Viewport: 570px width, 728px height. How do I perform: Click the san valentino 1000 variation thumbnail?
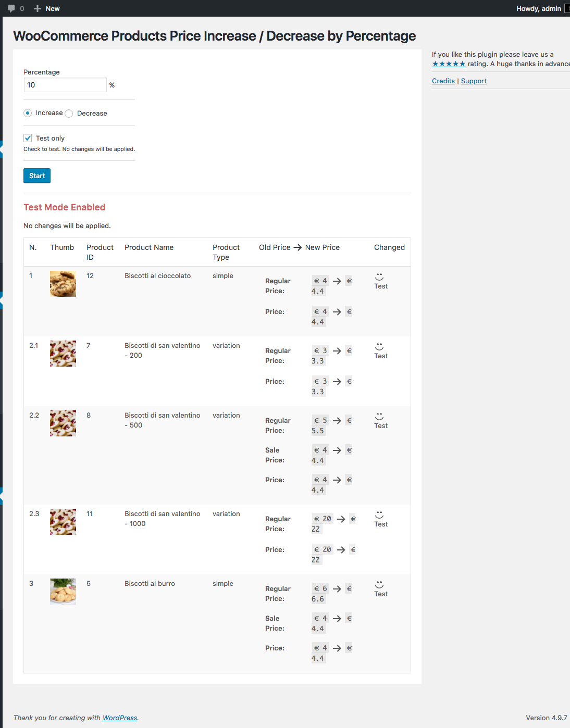click(63, 522)
